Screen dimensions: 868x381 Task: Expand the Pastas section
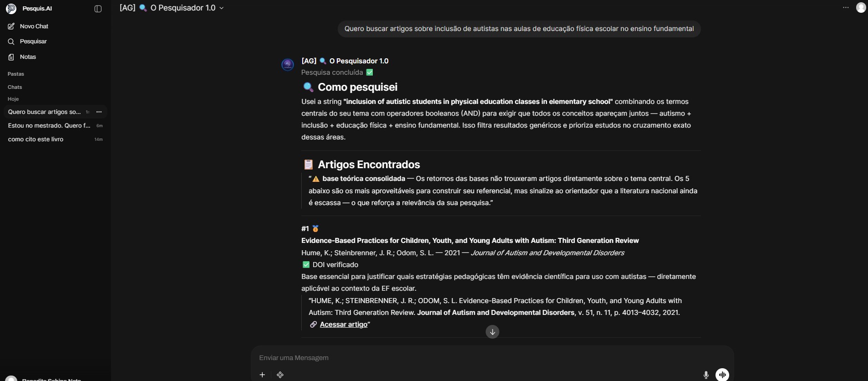tap(16, 74)
